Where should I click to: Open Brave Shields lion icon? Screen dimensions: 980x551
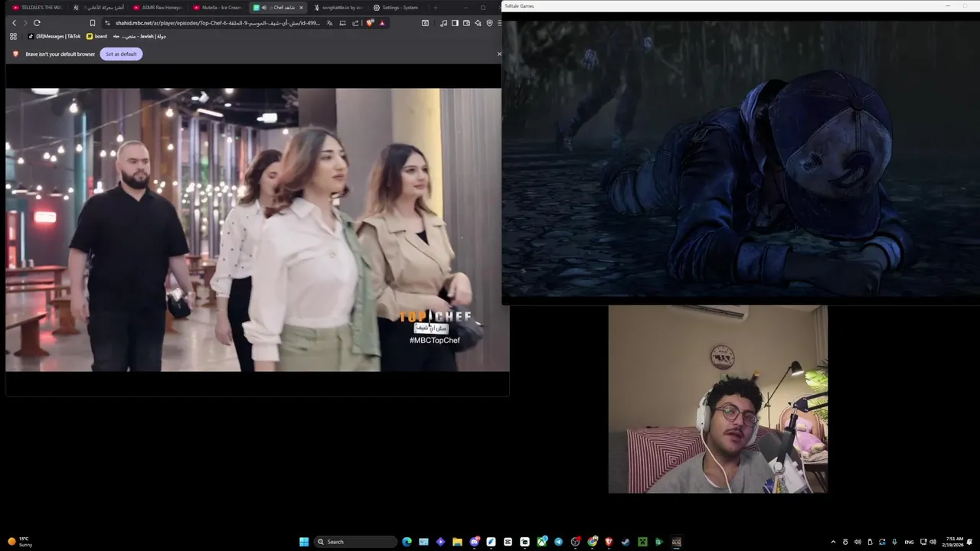(370, 23)
